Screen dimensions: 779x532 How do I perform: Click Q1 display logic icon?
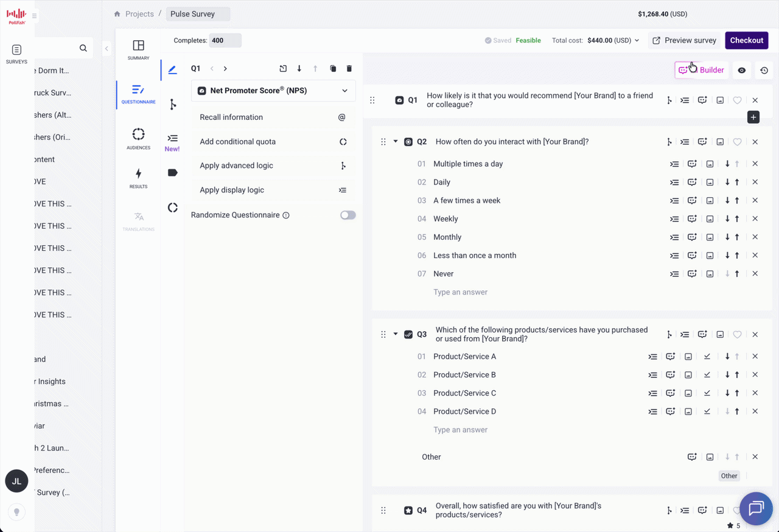tap(685, 100)
